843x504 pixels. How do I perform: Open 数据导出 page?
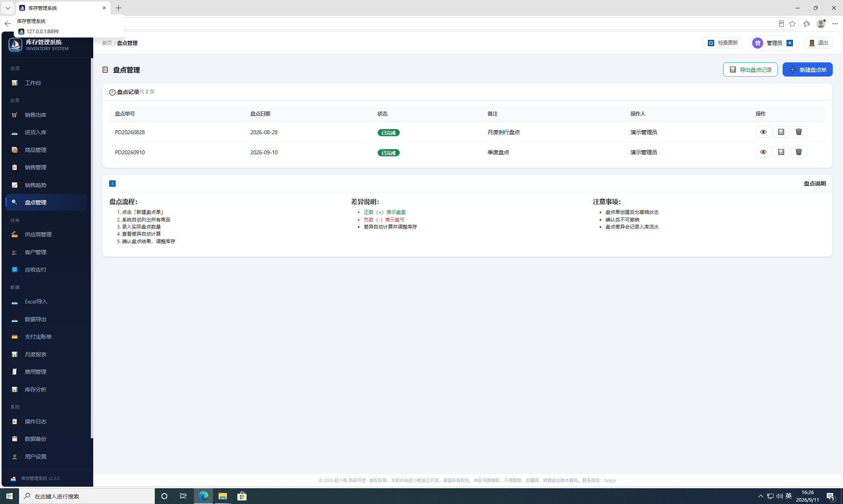(x=46, y=319)
